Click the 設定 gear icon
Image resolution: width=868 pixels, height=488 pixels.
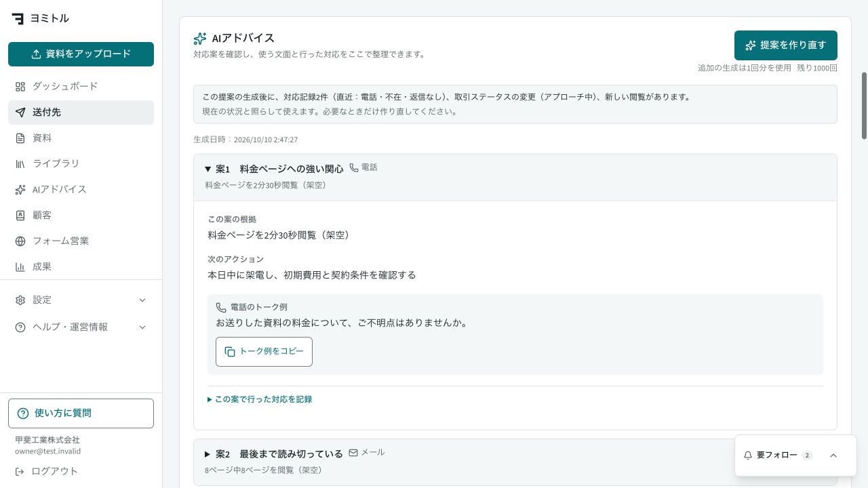click(20, 300)
